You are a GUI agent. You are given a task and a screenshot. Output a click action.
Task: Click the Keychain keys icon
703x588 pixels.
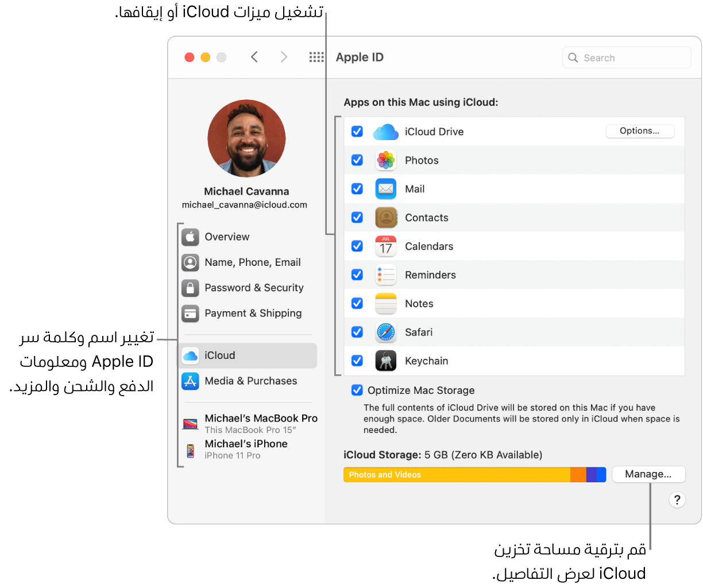click(386, 361)
